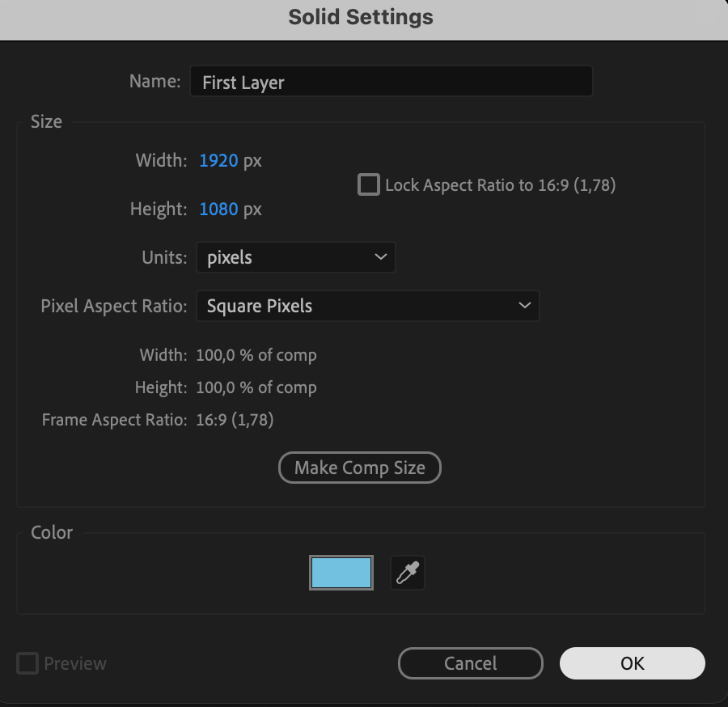Cancel the Solid Settings dialog

click(x=470, y=663)
